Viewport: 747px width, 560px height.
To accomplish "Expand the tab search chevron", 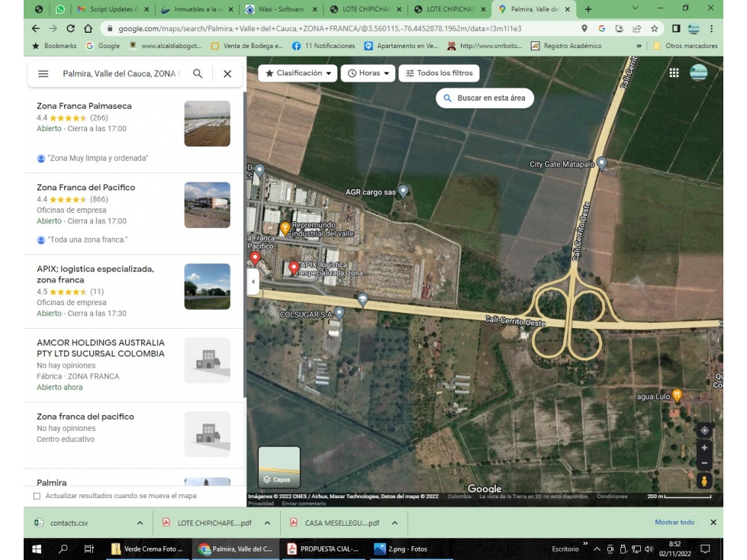I will click(635, 8).
